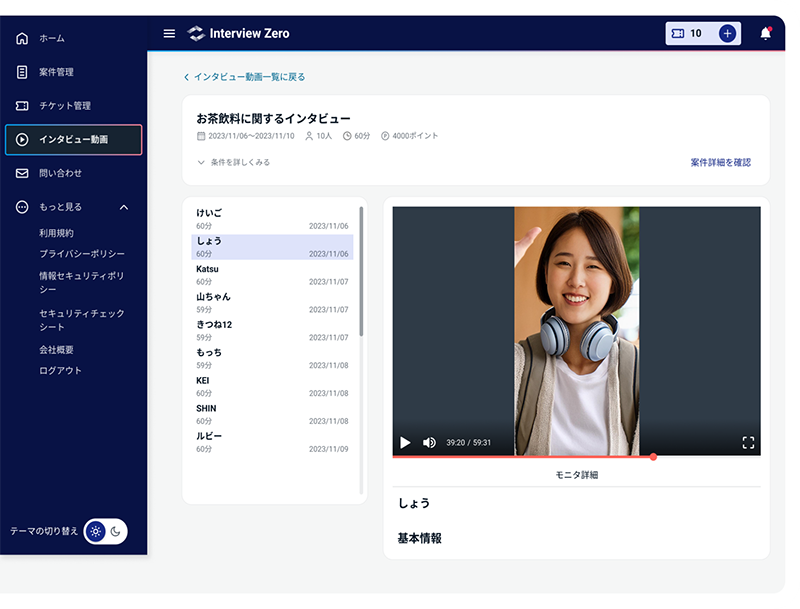Click the interview list scrollbar
Screen dimensions: 800x609
pos(361,271)
